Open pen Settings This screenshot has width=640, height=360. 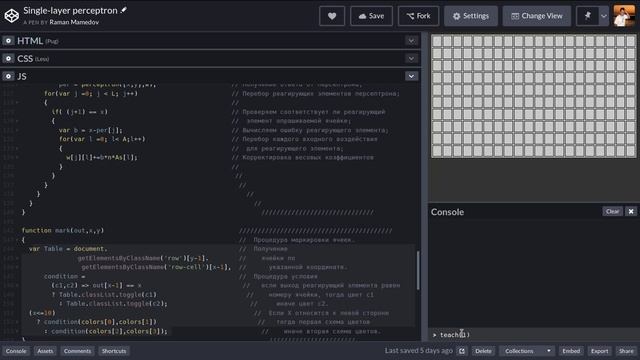pyautogui.click(x=471, y=16)
